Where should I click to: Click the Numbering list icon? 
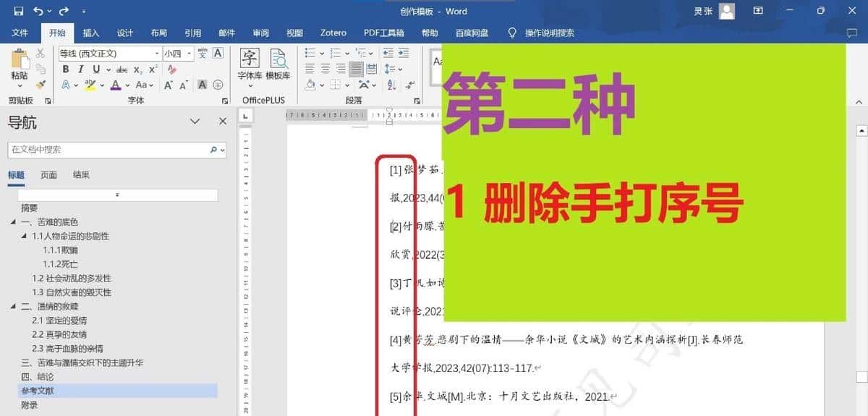coord(336,53)
